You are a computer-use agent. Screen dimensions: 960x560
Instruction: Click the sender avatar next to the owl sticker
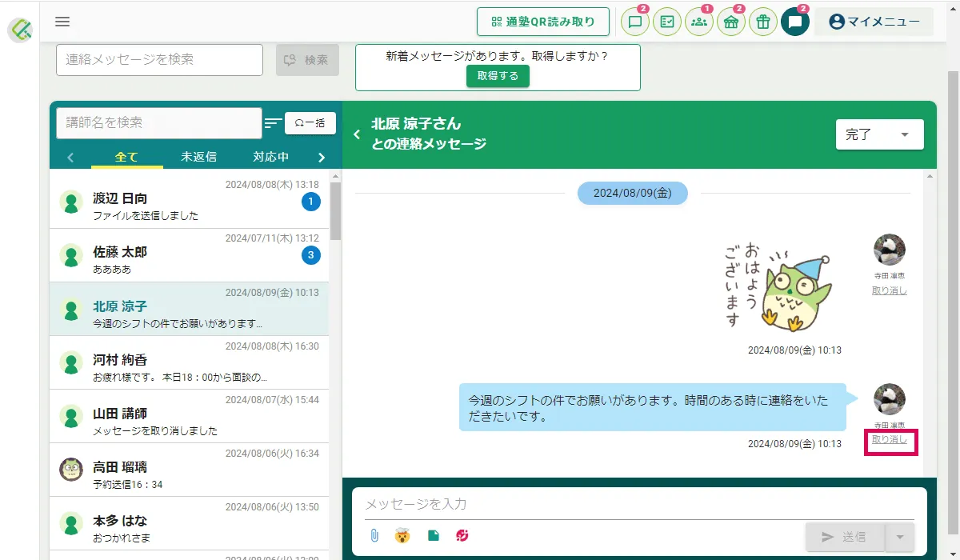890,250
